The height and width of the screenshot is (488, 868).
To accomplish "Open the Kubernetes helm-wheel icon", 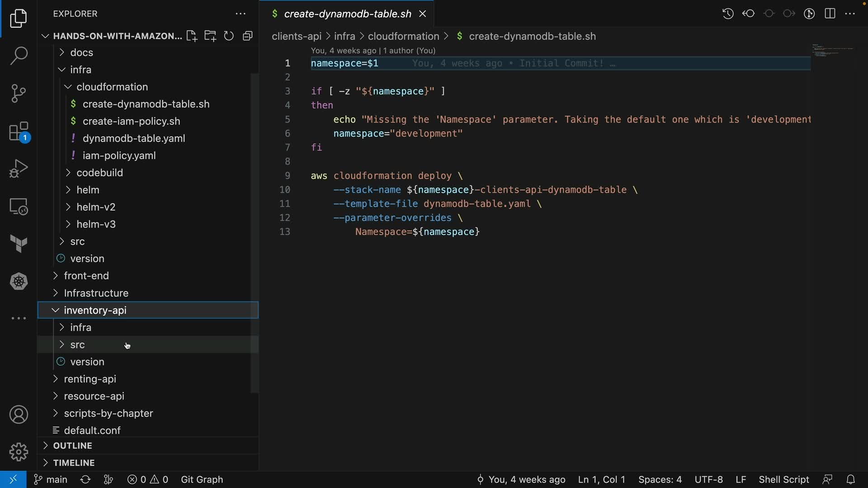I will click(x=19, y=282).
